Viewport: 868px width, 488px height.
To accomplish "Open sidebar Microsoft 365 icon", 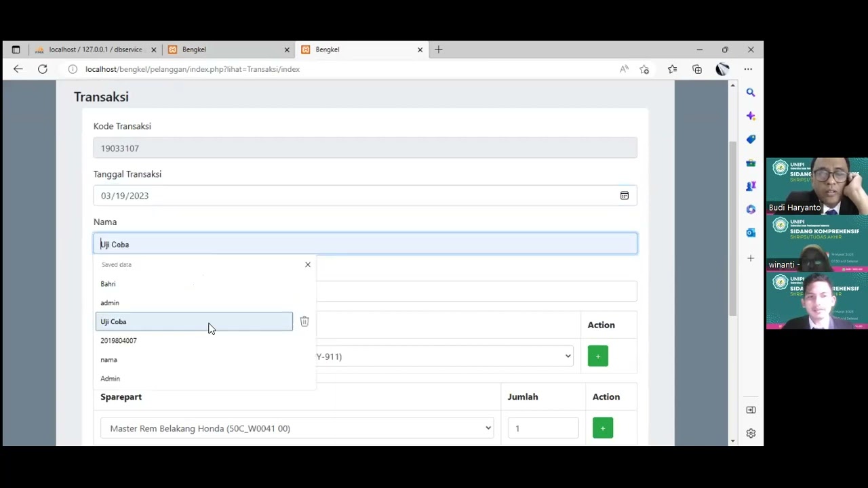I will [x=751, y=209].
